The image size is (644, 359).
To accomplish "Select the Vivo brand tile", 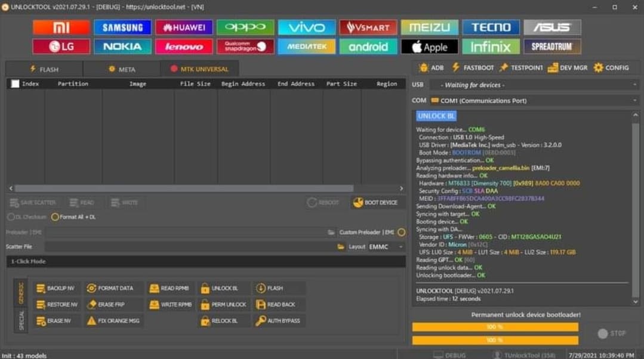I will (307, 27).
